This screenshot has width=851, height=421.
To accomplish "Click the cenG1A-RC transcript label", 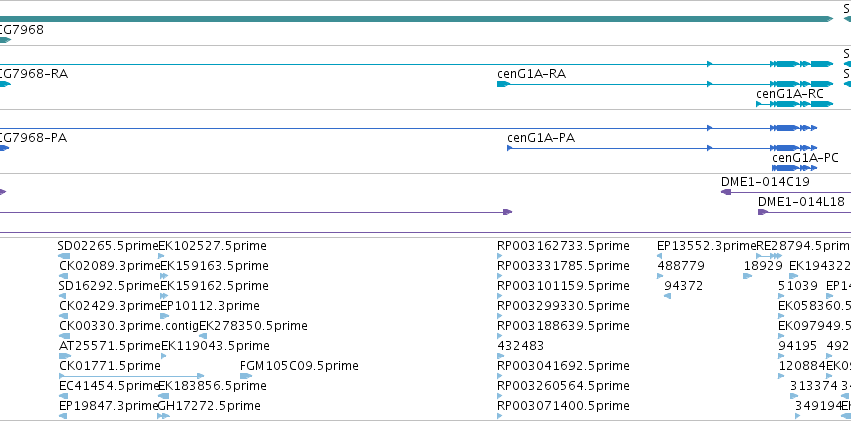I will pos(790,94).
